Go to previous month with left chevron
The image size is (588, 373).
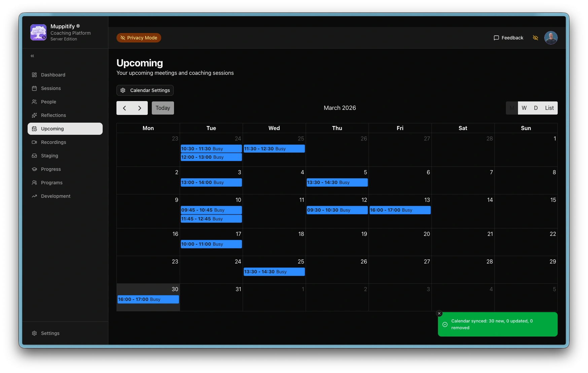(125, 108)
